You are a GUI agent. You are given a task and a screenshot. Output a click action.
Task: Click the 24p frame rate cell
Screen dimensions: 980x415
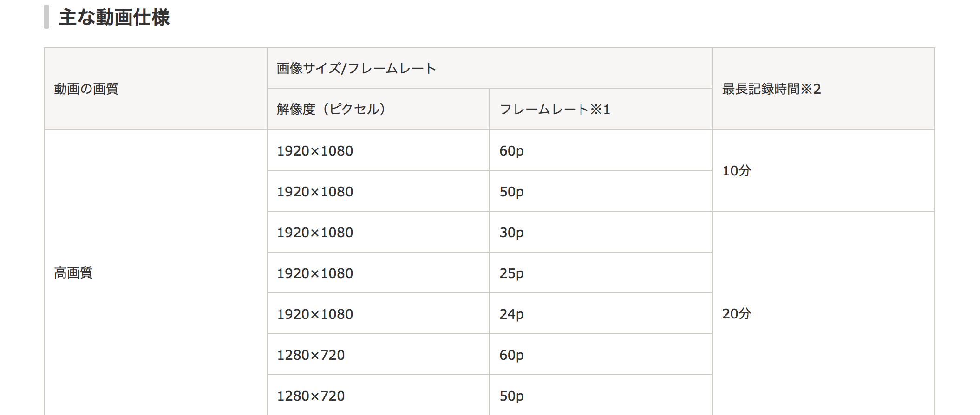click(601, 314)
